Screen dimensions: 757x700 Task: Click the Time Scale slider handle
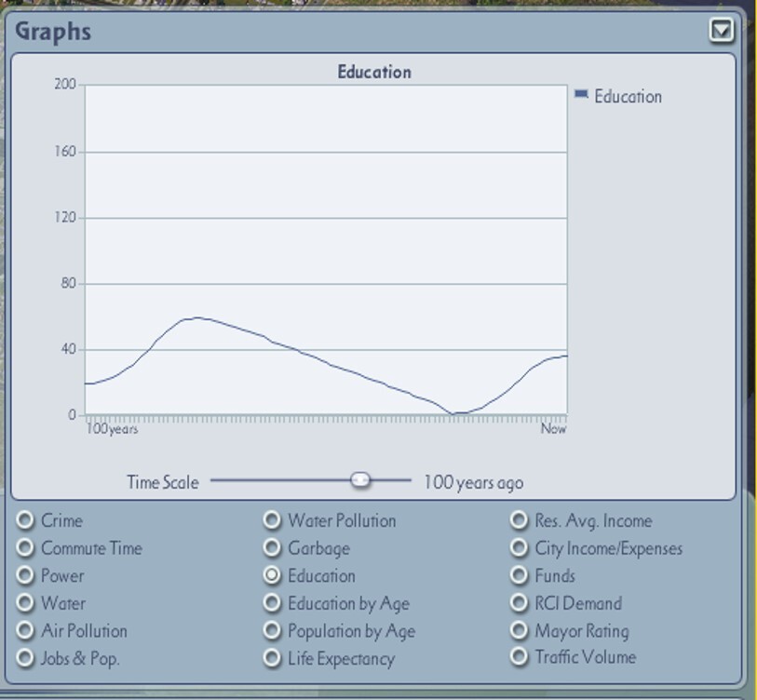pos(360,479)
